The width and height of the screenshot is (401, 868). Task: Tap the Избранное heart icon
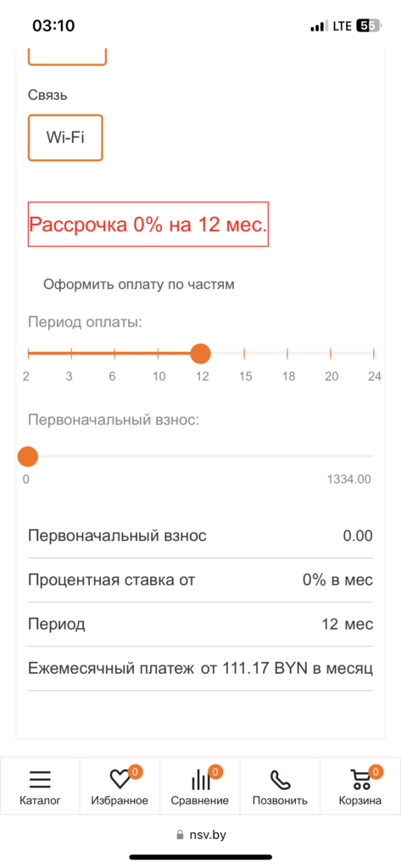point(119,780)
